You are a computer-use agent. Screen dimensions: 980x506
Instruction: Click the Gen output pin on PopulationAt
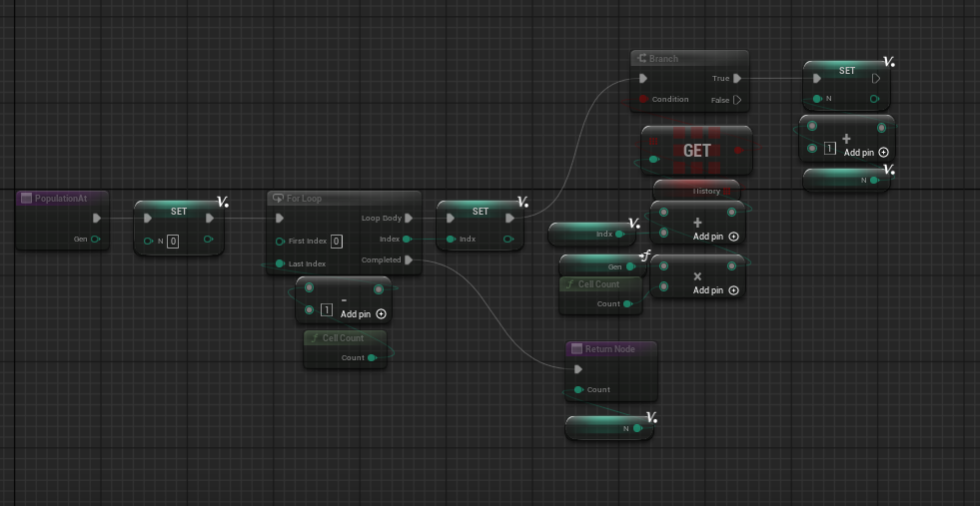coord(95,239)
